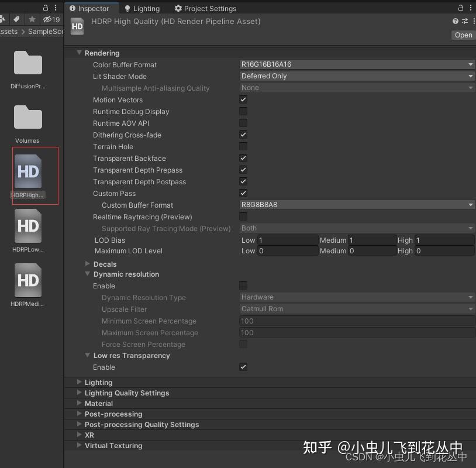Open the Inspector kebab menu

(x=471, y=8)
